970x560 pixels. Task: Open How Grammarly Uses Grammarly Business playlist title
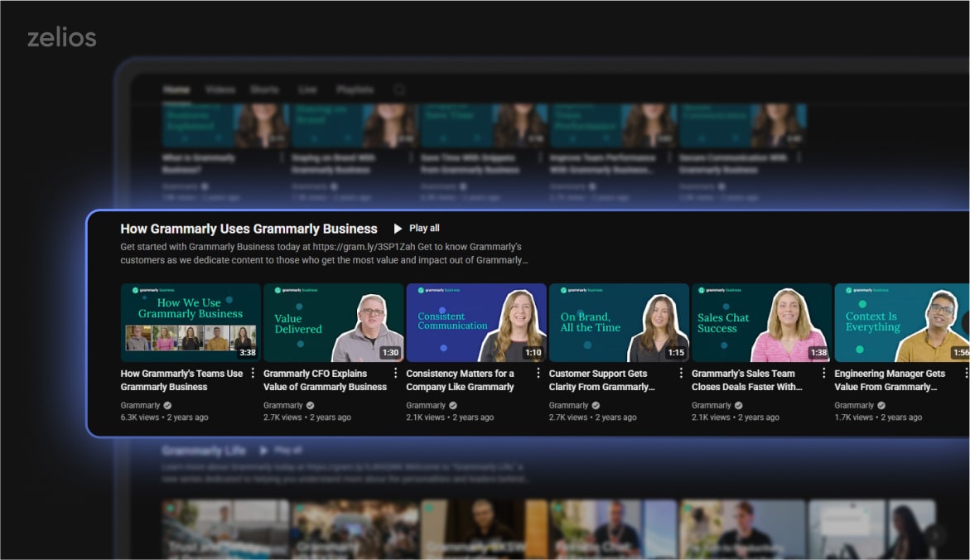pos(249,229)
